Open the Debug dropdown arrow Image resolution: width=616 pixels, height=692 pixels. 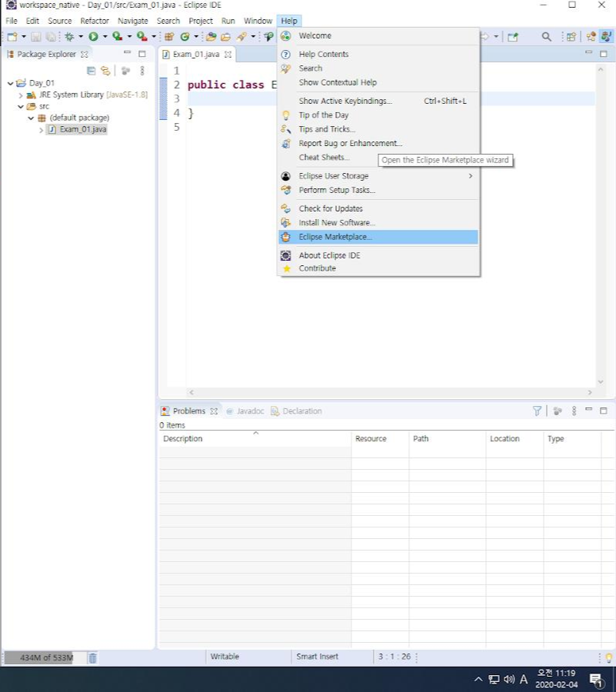click(x=81, y=37)
